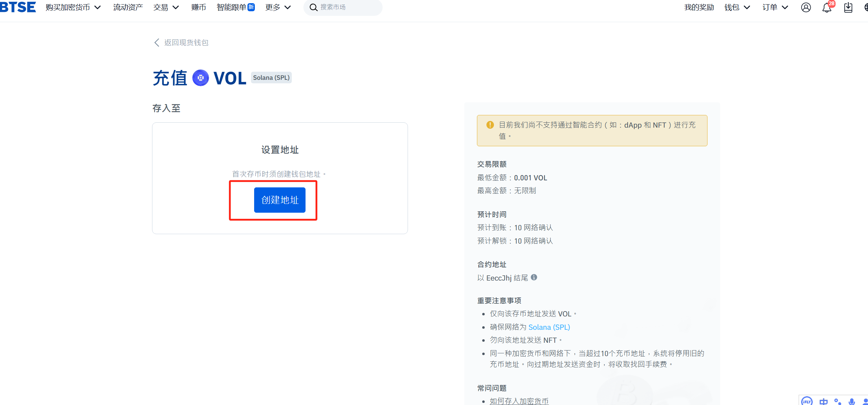
Task: Expand the 购买加密货币 dropdown menu
Action: pyautogui.click(x=73, y=7)
